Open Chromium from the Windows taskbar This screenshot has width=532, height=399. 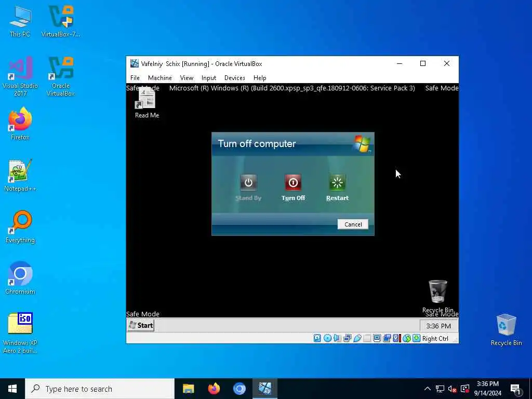(239, 389)
